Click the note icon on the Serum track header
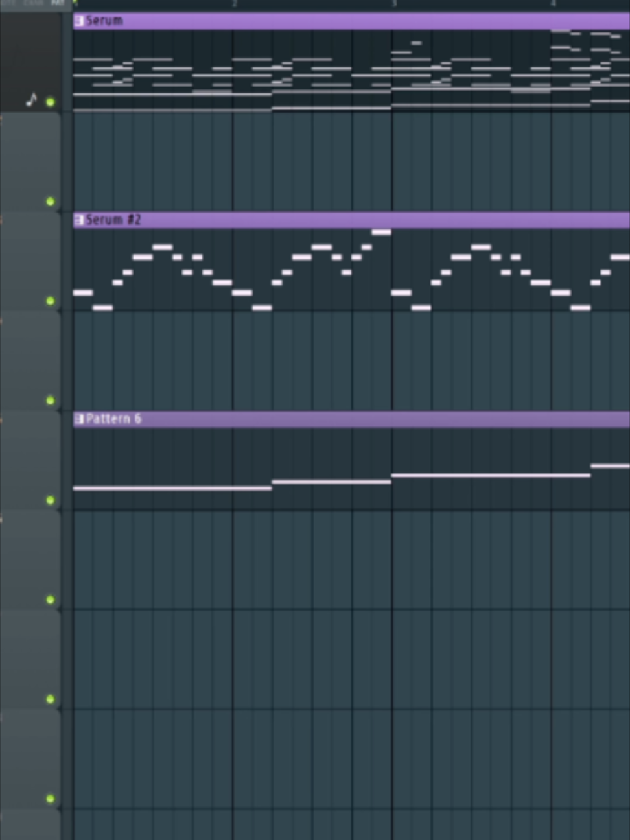 coord(32,100)
